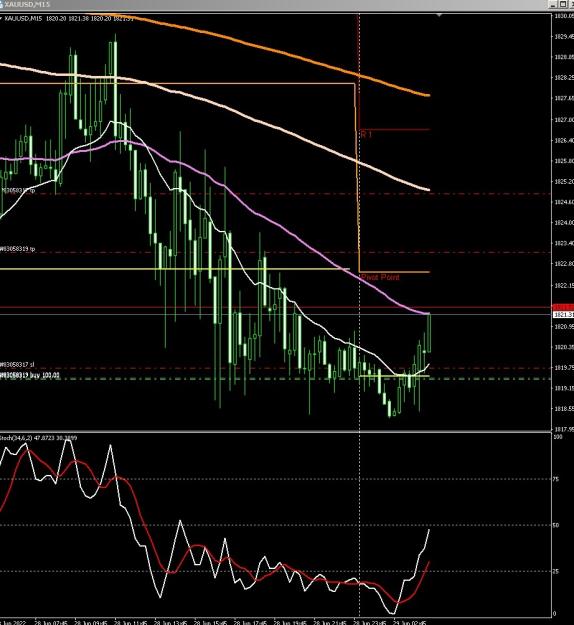
Task: Click the 50 level on the Stochastic scale
Action: point(556,525)
